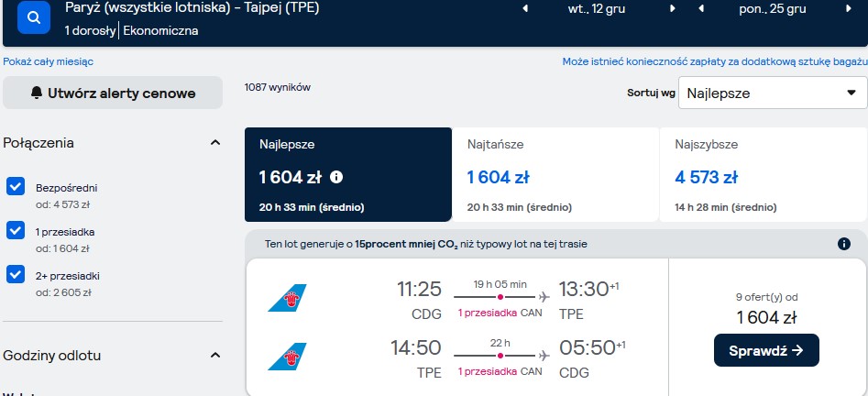Screen dimensions: 868x396
Task: Select the Najszybsze tab
Action: click(x=764, y=174)
